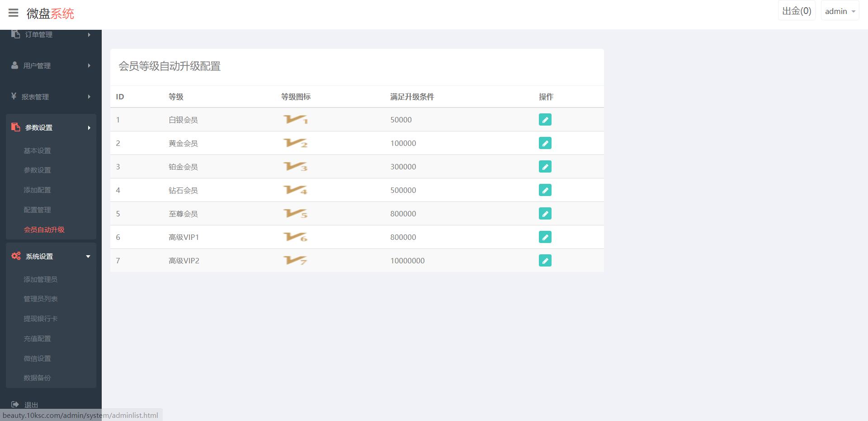The image size is (868, 421).
Task: Click the 订单管理 clipboard icon
Action: [x=16, y=34]
